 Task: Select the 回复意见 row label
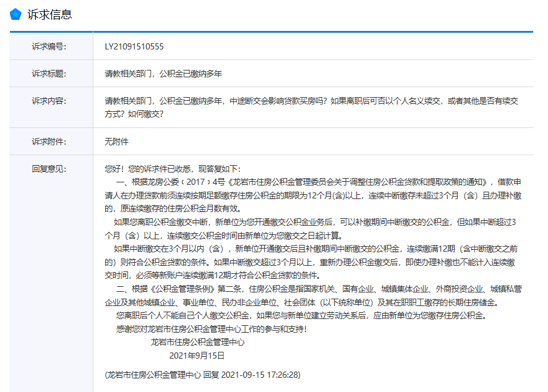[x=49, y=169]
